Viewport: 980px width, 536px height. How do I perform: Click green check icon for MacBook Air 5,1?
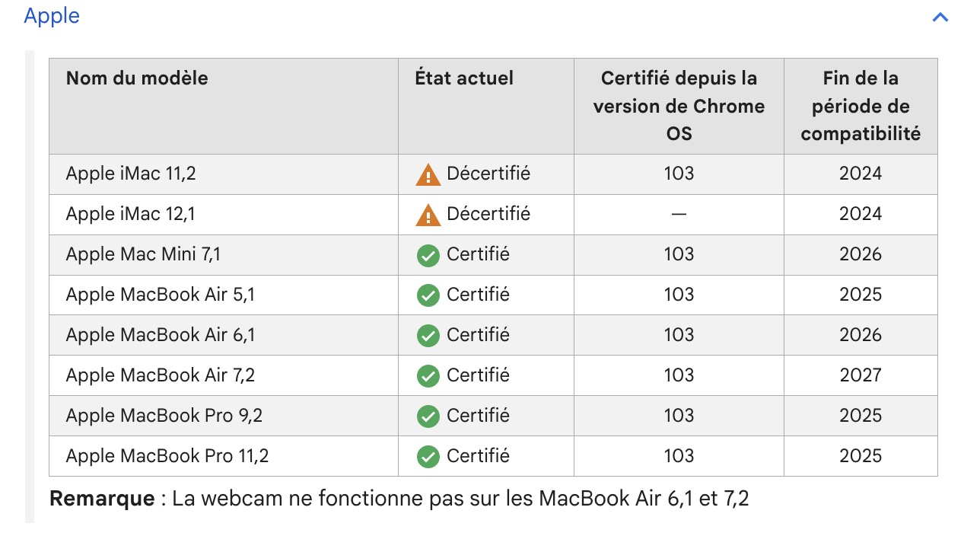click(428, 295)
